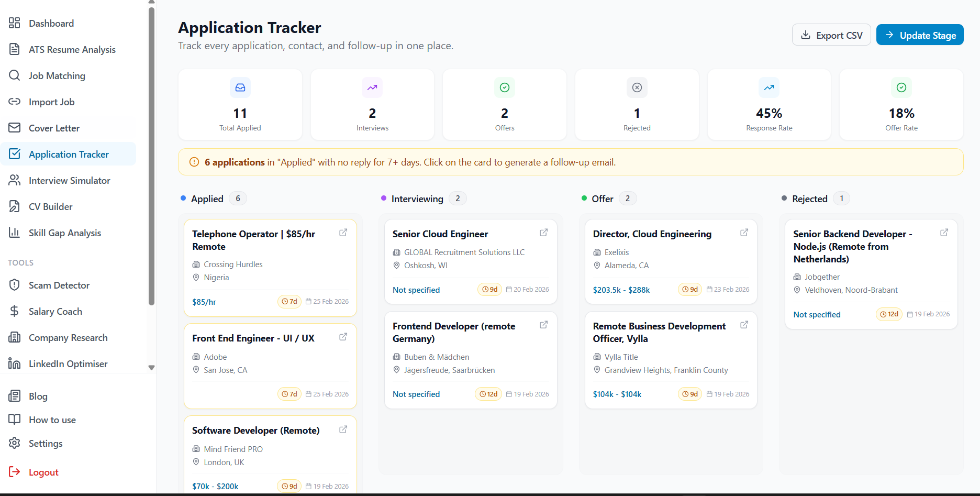Click the Offer Rate checkmark icon

coord(901,87)
